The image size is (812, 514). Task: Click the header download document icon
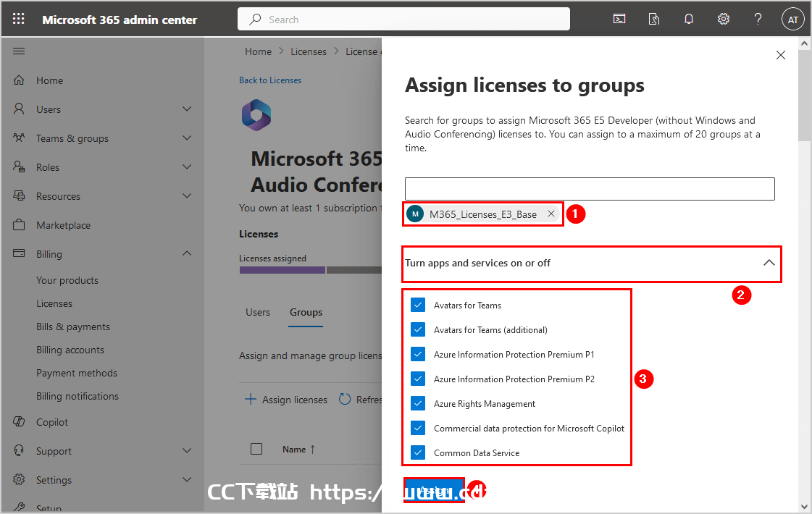tap(654, 19)
